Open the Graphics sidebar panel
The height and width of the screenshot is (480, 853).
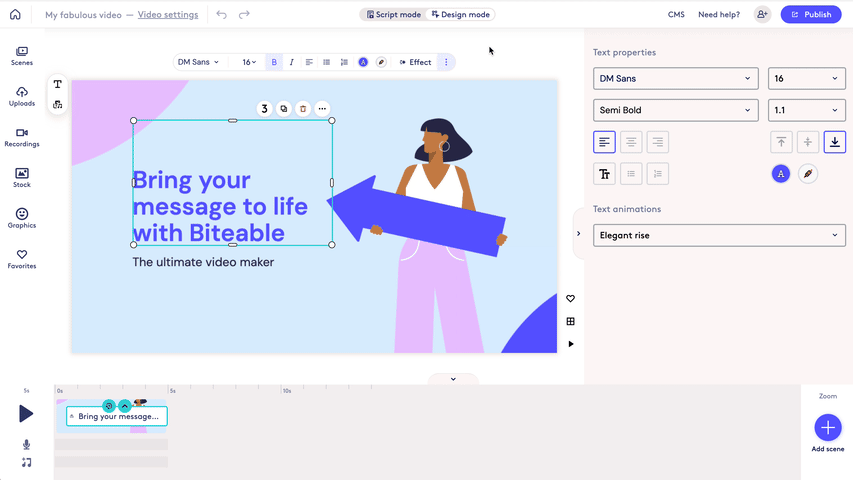22,219
